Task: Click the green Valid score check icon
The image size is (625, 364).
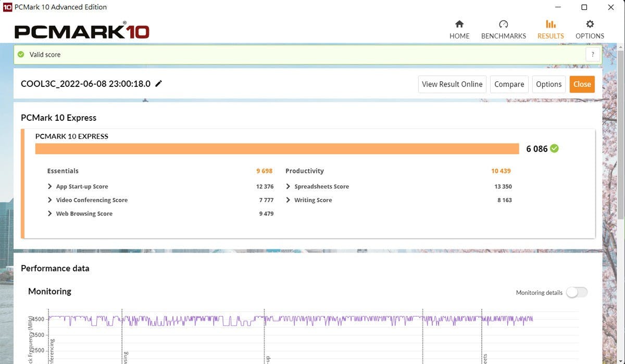Action: 21,55
